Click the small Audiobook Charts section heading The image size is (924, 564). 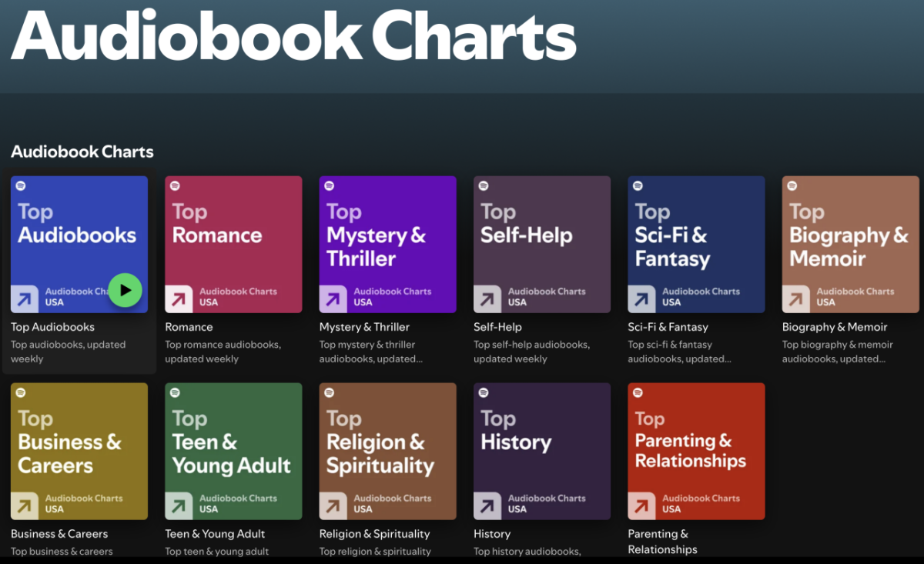click(x=82, y=152)
